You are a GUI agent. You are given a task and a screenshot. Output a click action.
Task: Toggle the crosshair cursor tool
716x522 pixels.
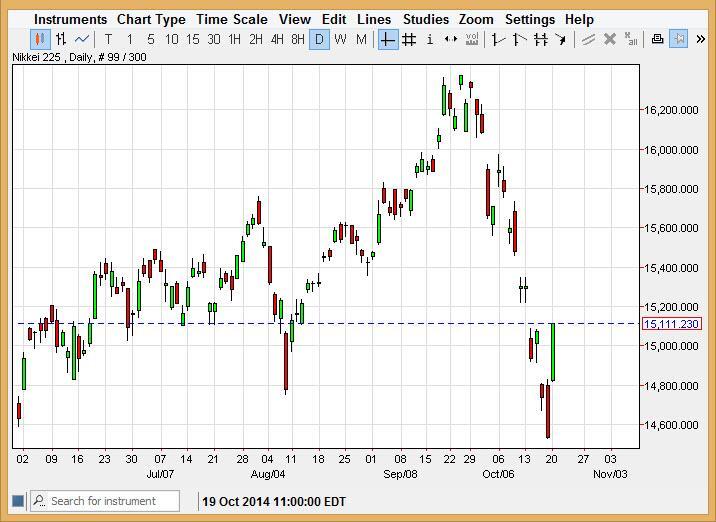click(x=387, y=40)
